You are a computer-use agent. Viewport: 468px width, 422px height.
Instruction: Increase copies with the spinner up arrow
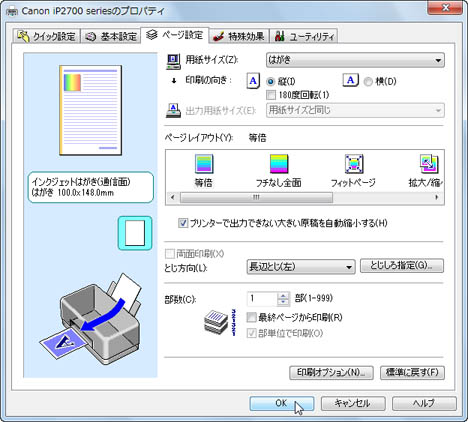(283, 295)
